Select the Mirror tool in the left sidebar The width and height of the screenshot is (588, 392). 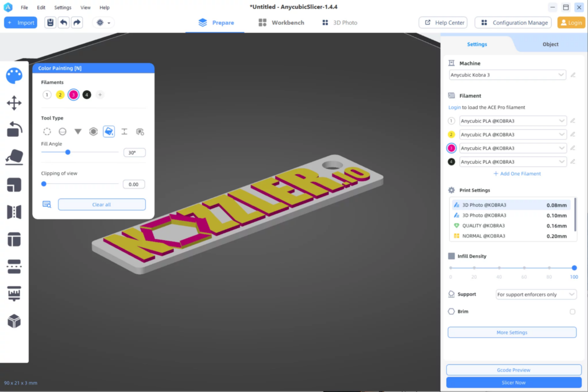[14, 212]
